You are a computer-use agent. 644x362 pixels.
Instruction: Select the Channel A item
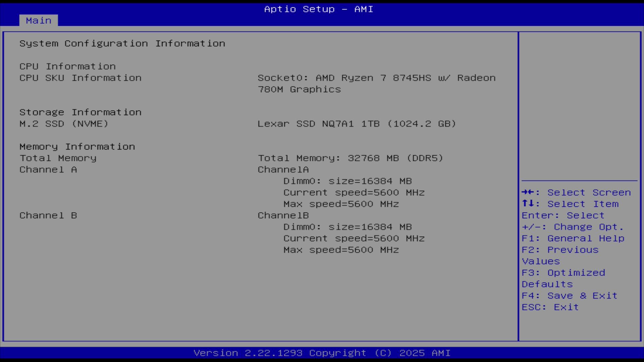click(x=48, y=170)
